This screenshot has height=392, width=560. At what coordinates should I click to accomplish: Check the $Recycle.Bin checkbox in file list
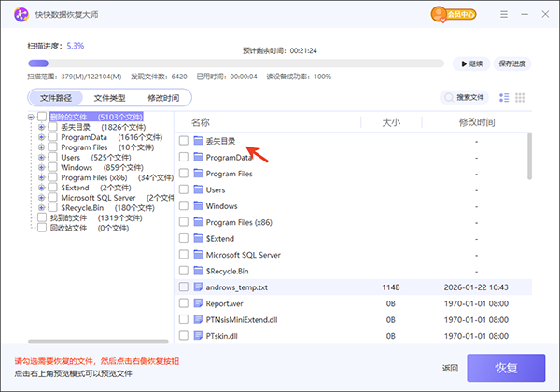coord(184,271)
